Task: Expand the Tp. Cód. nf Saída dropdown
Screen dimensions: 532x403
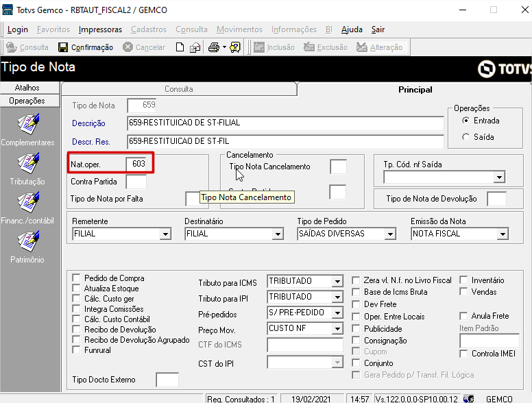Action: [499, 177]
